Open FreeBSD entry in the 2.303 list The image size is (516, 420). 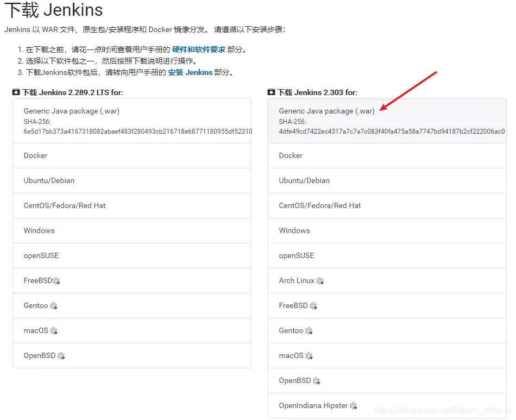(x=387, y=306)
